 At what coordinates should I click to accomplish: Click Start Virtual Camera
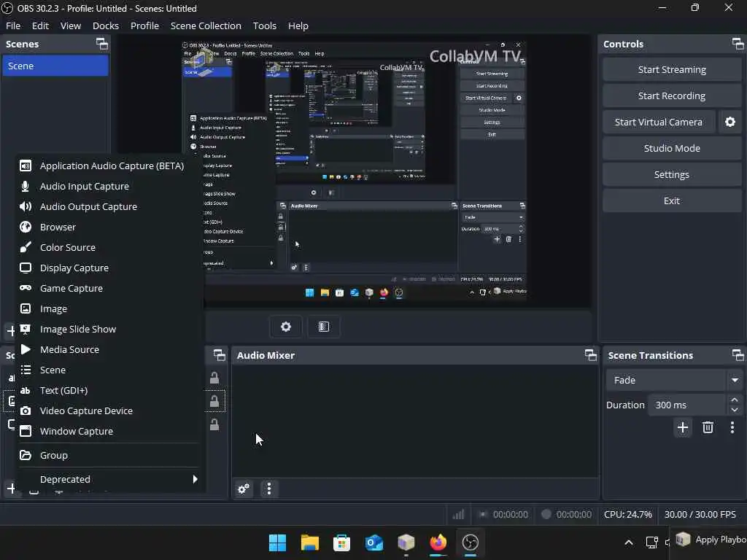coord(659,122)
